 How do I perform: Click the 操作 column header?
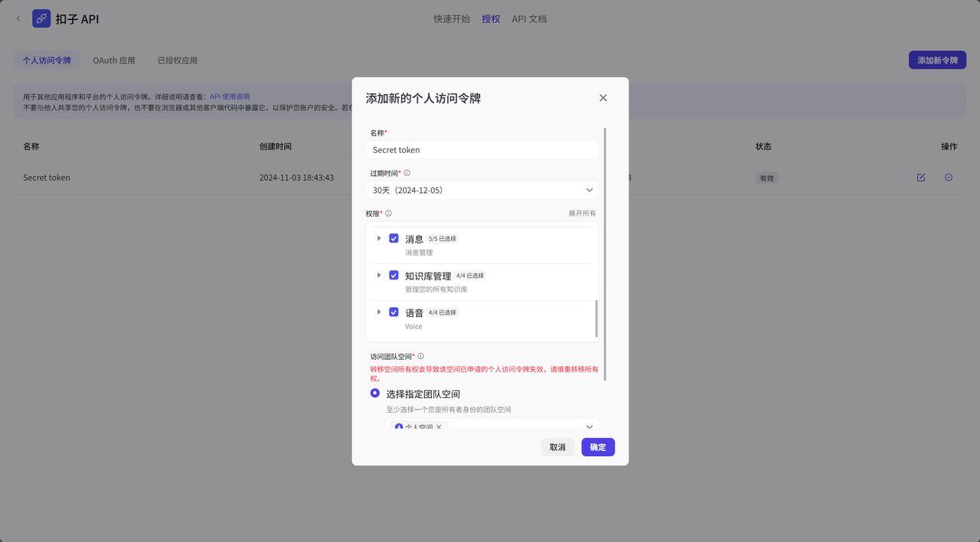[949, 146]
